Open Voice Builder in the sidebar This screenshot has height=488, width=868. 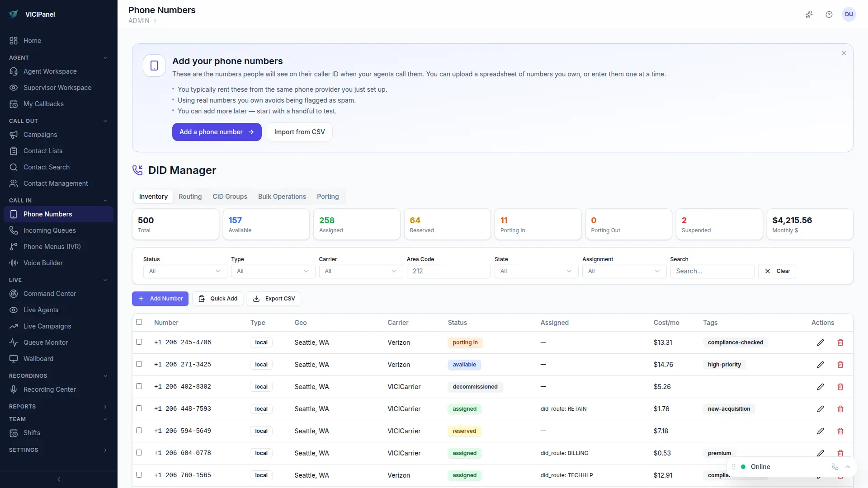click(43, 263)
